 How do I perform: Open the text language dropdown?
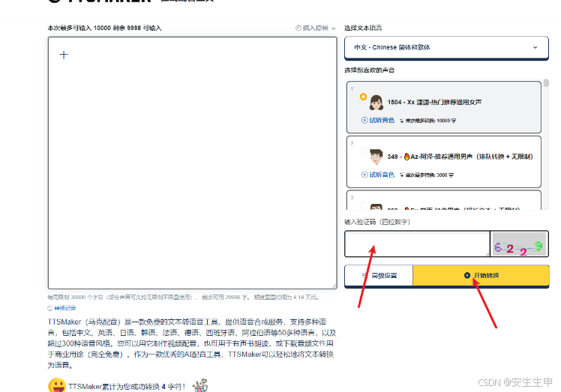(x=446, y=47)
